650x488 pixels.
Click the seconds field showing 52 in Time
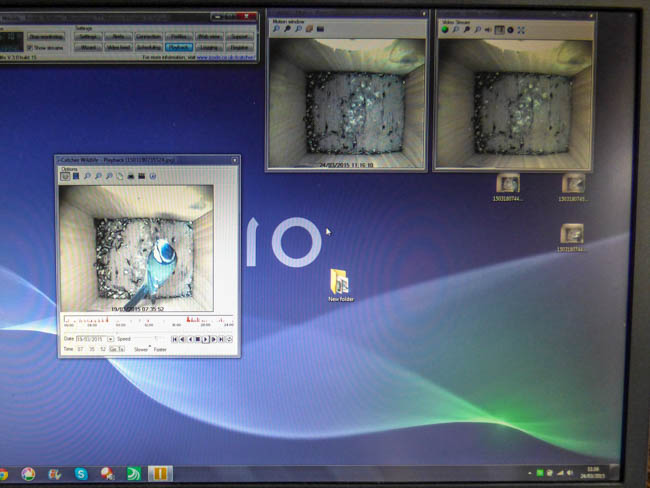pyautogui.click(x=103, y=350)
